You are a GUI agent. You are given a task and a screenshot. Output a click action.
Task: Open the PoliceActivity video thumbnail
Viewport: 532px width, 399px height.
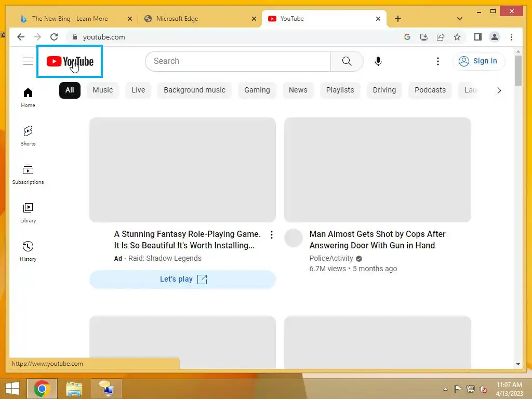tap(378, 170)
